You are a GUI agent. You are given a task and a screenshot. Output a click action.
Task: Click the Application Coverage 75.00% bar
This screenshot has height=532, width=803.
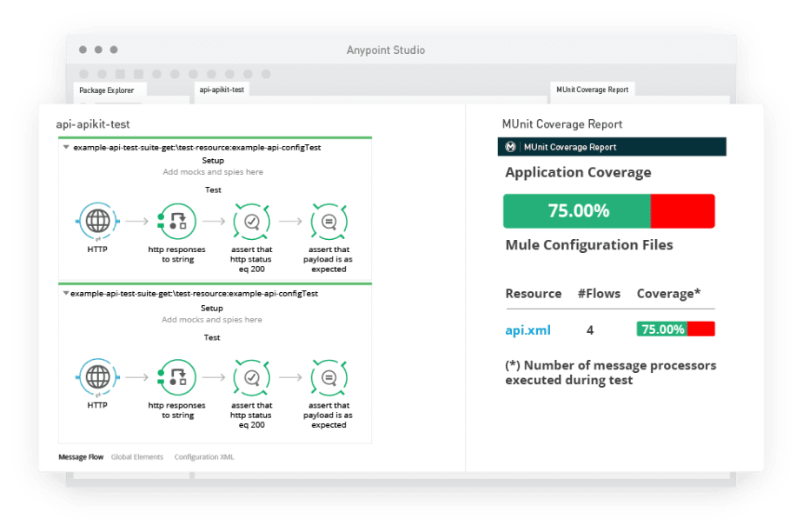(609, 211)
